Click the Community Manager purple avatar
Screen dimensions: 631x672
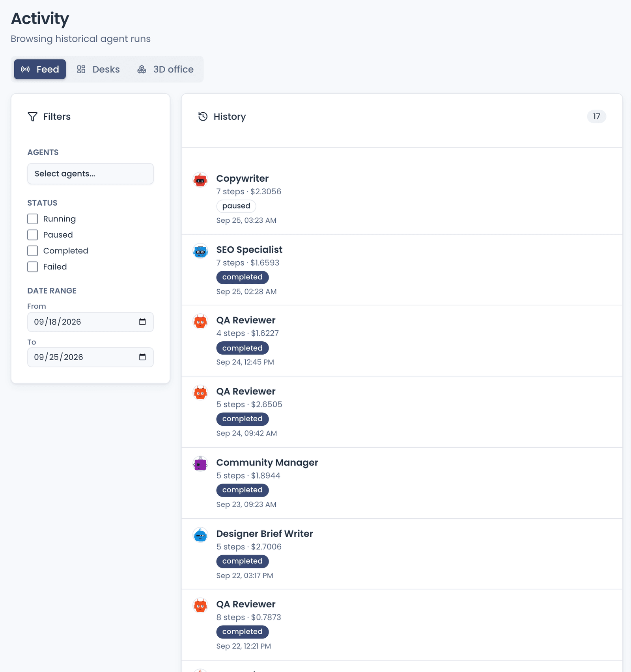tap(200, 464)
